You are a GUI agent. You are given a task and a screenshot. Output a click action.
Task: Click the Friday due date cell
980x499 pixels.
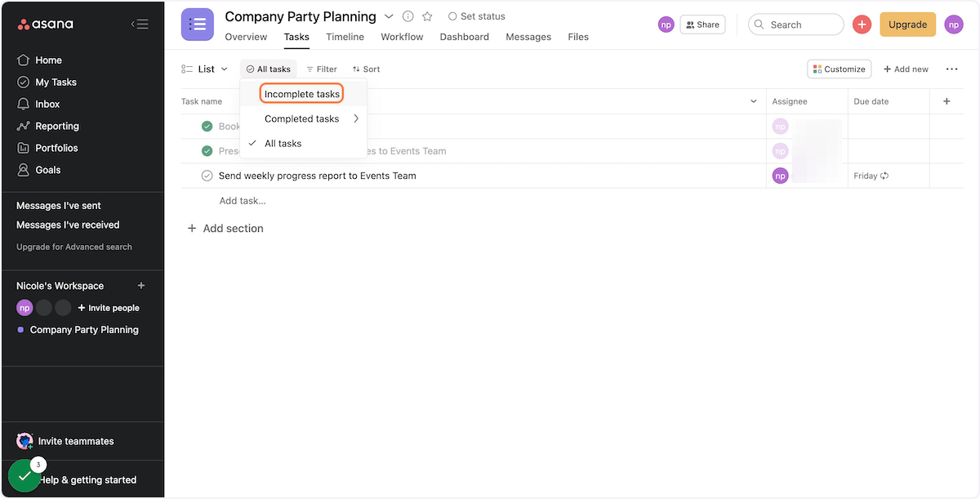889,176
